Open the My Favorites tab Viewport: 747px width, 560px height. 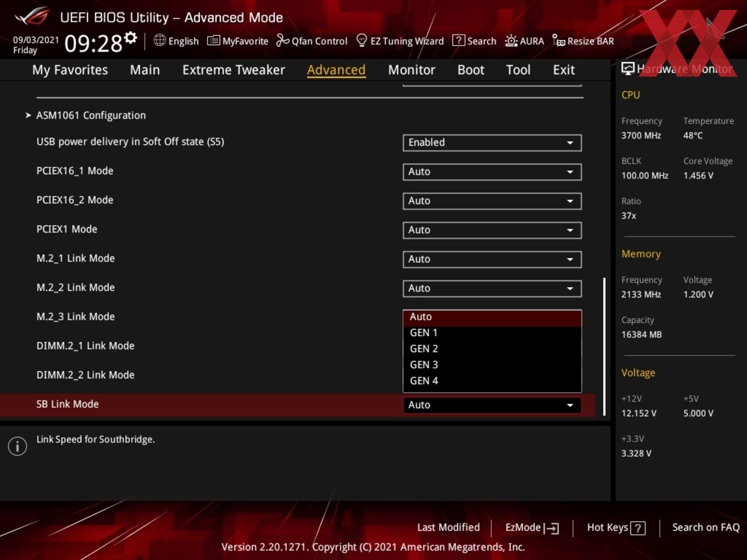[70, 70]
